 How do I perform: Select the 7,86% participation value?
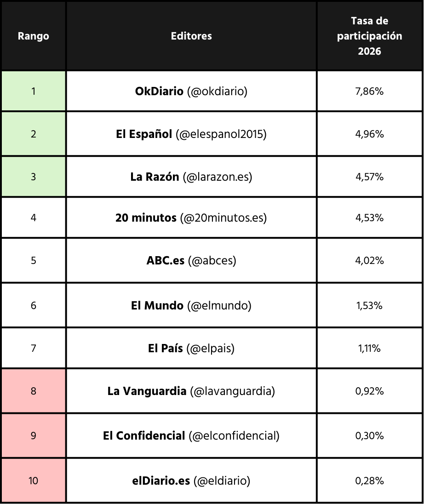click(x=369, y=91)
